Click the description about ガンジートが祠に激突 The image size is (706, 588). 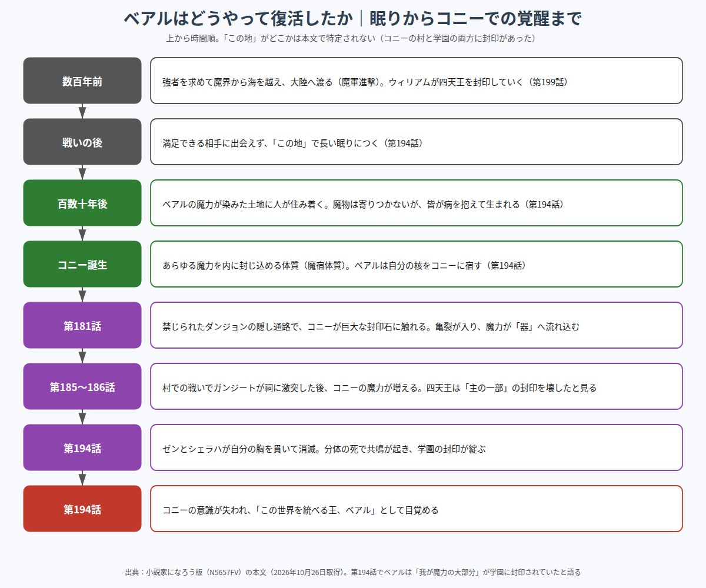pyautogui.click(x=417, y=386)
